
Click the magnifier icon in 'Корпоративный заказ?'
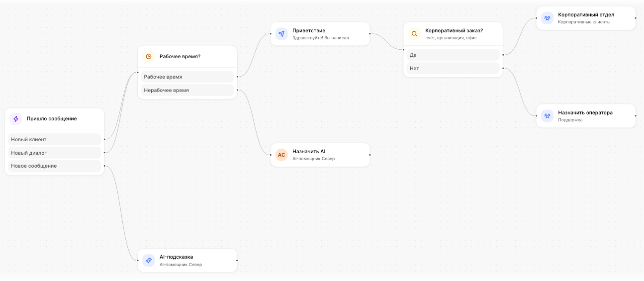414,34
